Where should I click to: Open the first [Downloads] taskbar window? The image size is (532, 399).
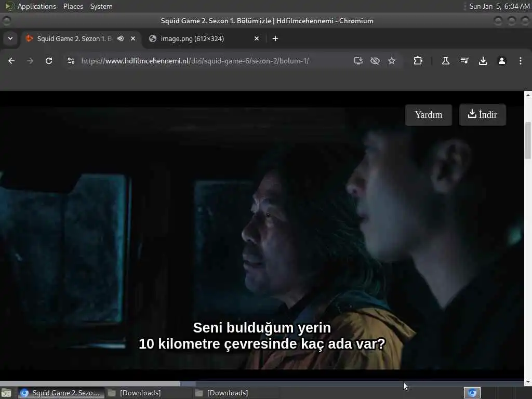pos(148,393)
